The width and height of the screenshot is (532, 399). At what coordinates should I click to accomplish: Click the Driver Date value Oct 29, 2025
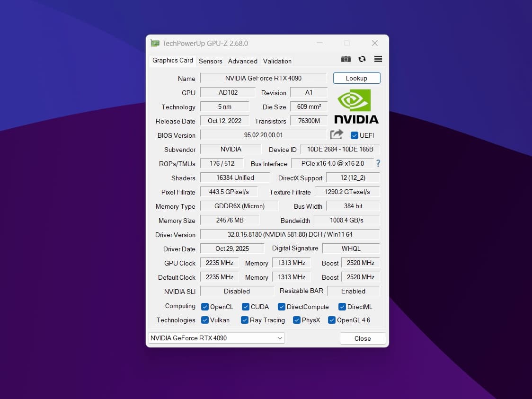pyautogui.click(x=232, y=248)
